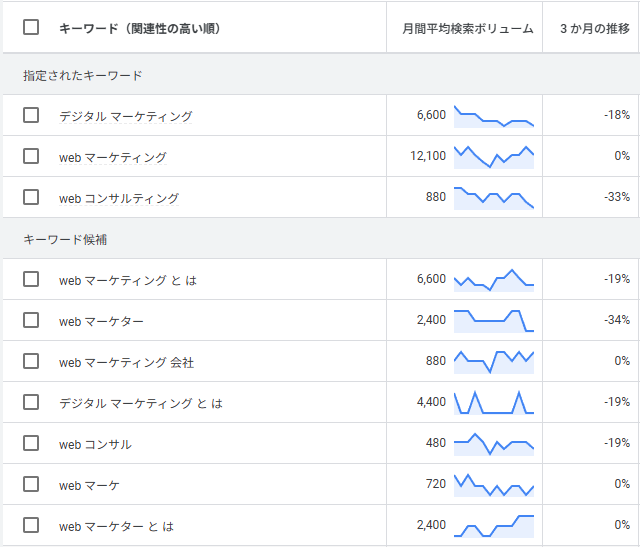
Task: Click the web コンサルティング keyword text
Action: pyautogui.click(x=119, y=199)
